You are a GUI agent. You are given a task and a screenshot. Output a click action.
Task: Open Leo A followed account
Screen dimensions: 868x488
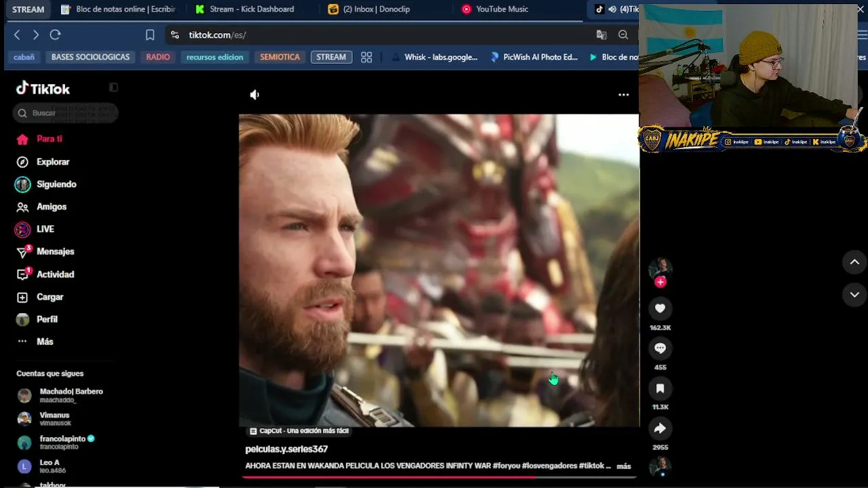pyautogui.click(x=41, y=466)
